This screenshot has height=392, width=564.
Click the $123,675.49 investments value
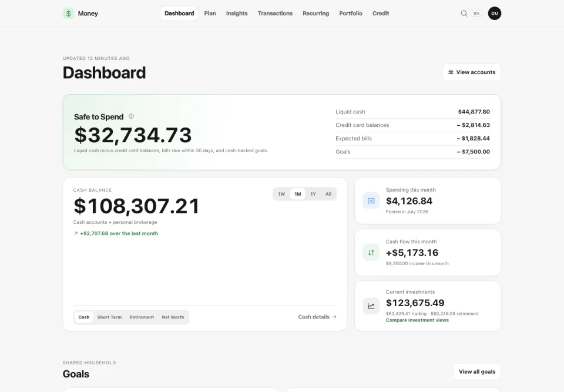pos(415,303)
